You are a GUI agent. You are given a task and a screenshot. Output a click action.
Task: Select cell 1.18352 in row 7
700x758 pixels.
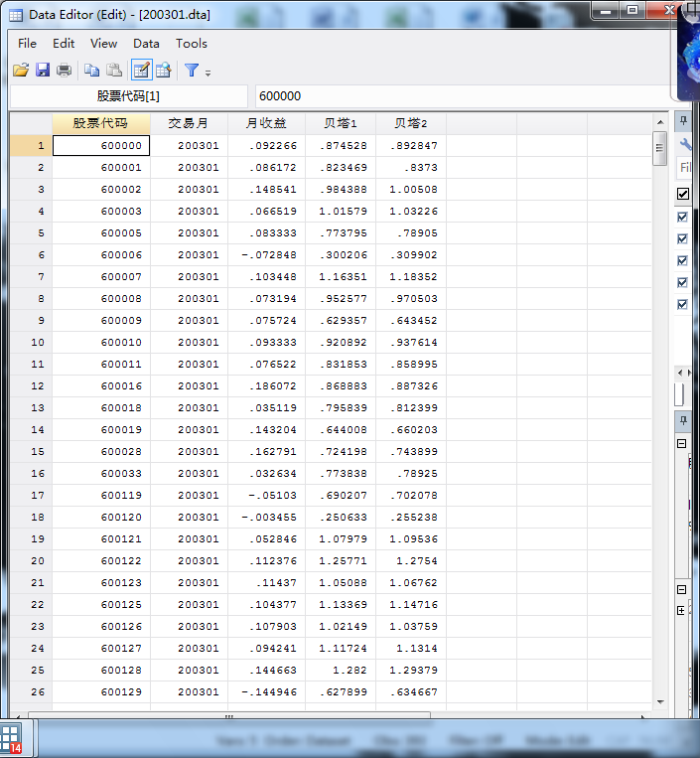tap(411, 277)
